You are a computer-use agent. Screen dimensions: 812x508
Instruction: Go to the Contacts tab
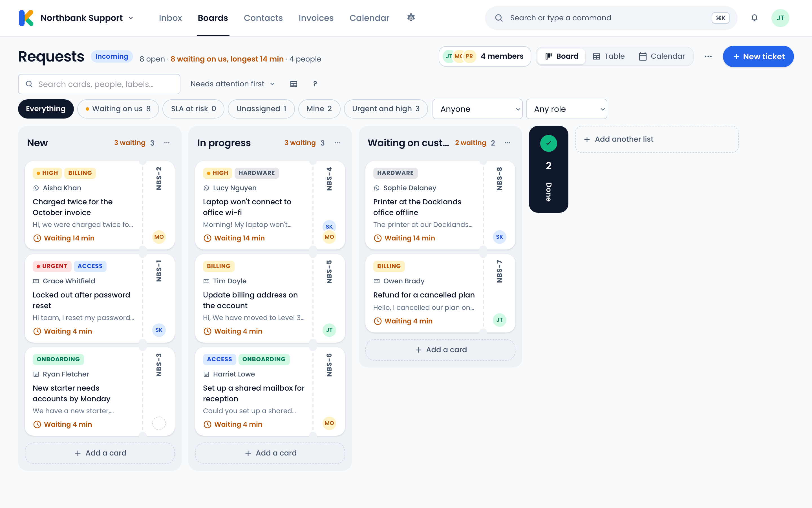[263, 18]
